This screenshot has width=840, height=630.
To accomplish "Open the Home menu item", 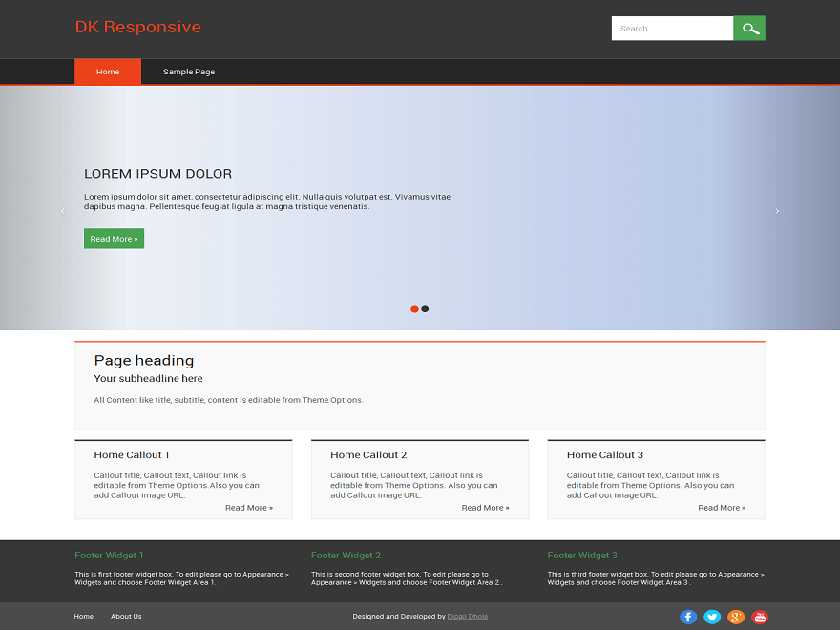I will coord(107,71).
